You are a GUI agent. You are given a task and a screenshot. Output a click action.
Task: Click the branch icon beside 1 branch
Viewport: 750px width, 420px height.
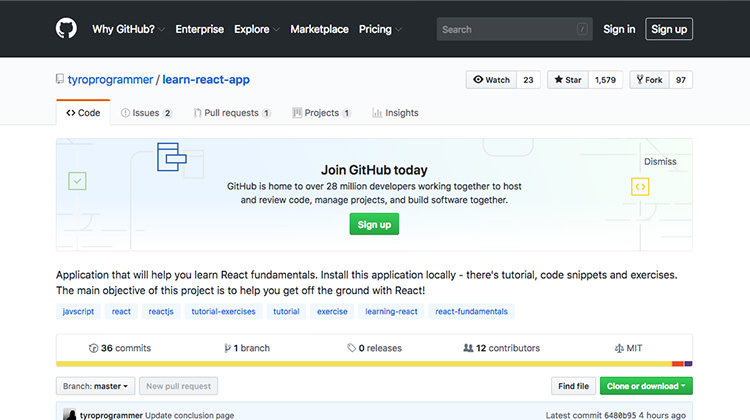(x=228, y=348)
